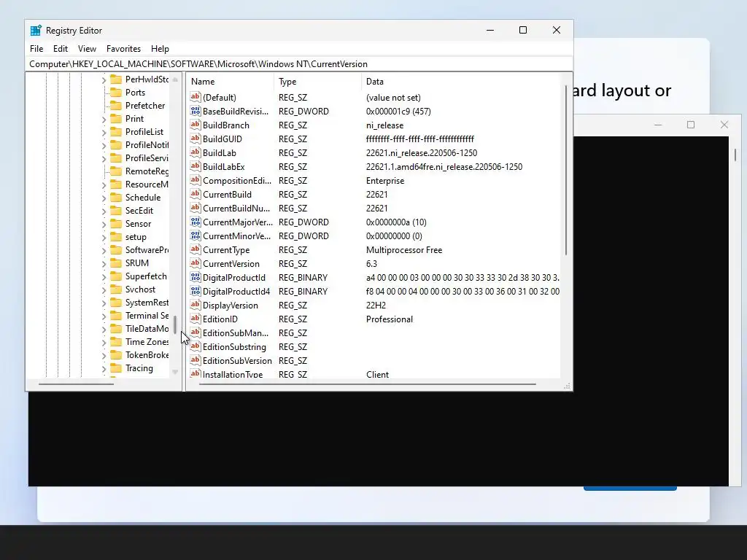Click the tree pane scroll up arrow
The image size is (747, 560).
coord(175,79)
